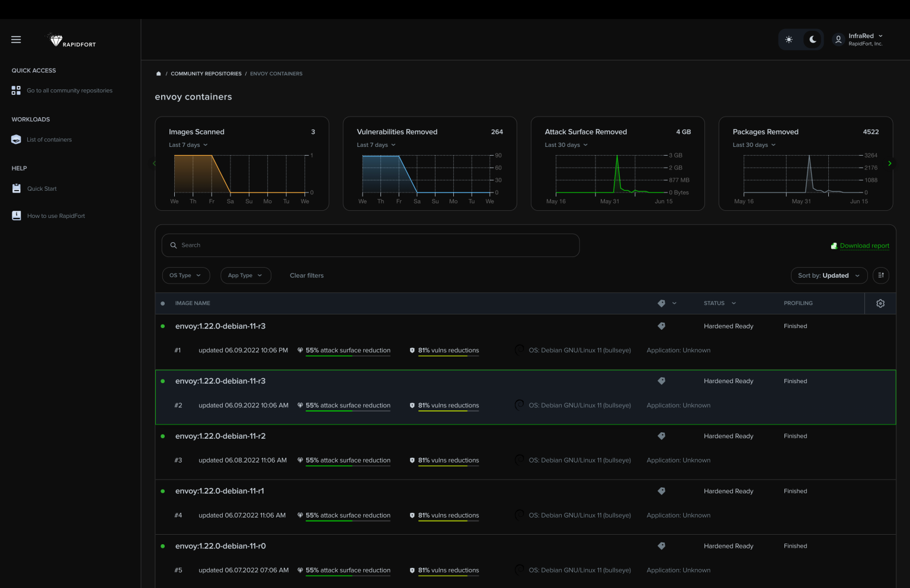Open the hamburger menu in sidebar
The width and height of the screenshot is (910, 588).
16,40
